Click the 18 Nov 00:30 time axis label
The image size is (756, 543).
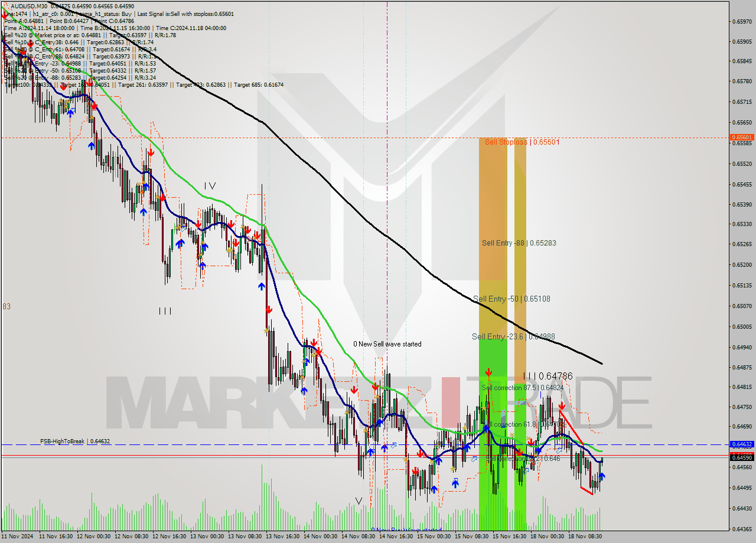coord(548,537)
